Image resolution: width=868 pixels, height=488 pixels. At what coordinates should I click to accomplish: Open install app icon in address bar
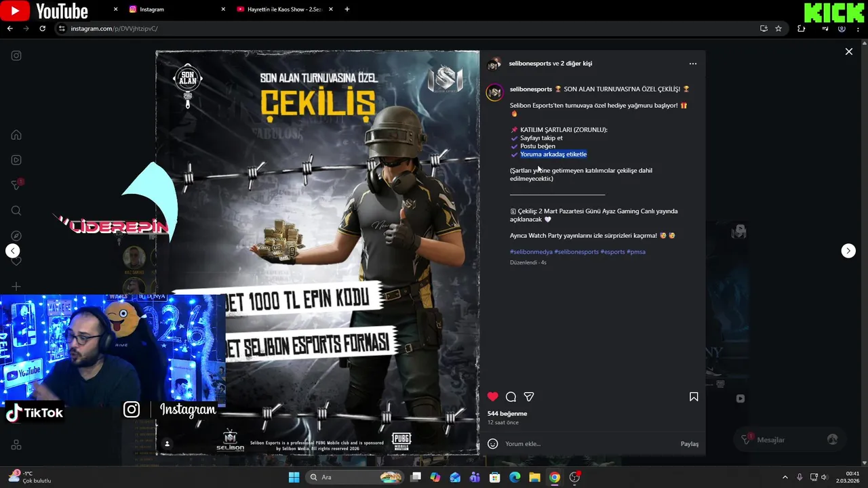click(764, 28)
